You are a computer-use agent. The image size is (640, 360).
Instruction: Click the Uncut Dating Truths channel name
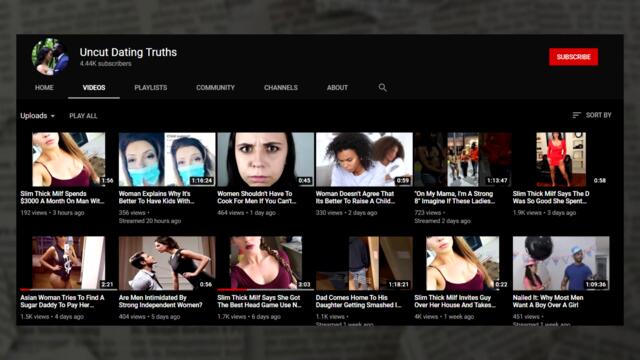click(128, 52)
